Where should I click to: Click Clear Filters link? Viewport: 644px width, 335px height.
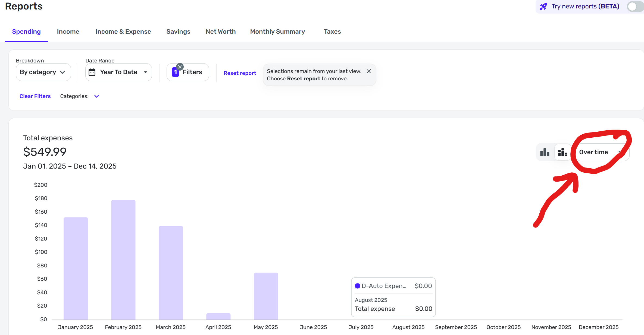[35, 96]
